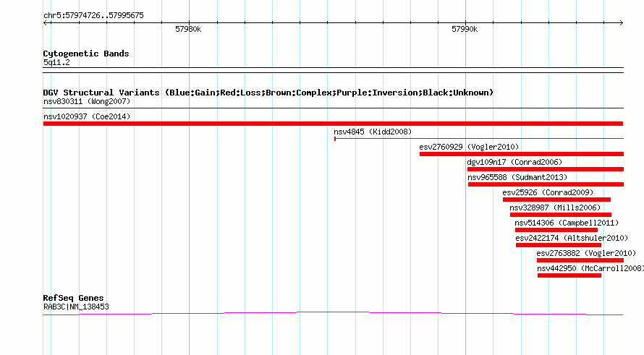Click the red bar under esv25926
644x355 pixels.
point(556,200)
